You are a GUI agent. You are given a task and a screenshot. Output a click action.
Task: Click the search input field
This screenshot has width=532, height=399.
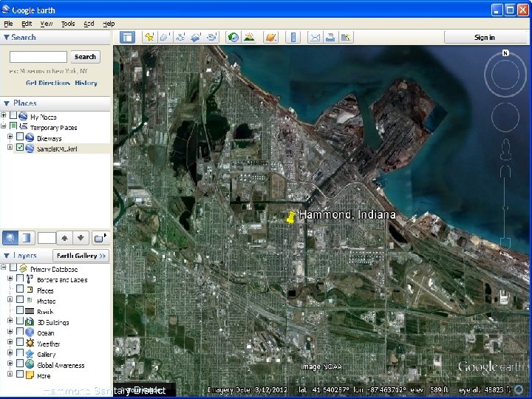pos(38,57)
